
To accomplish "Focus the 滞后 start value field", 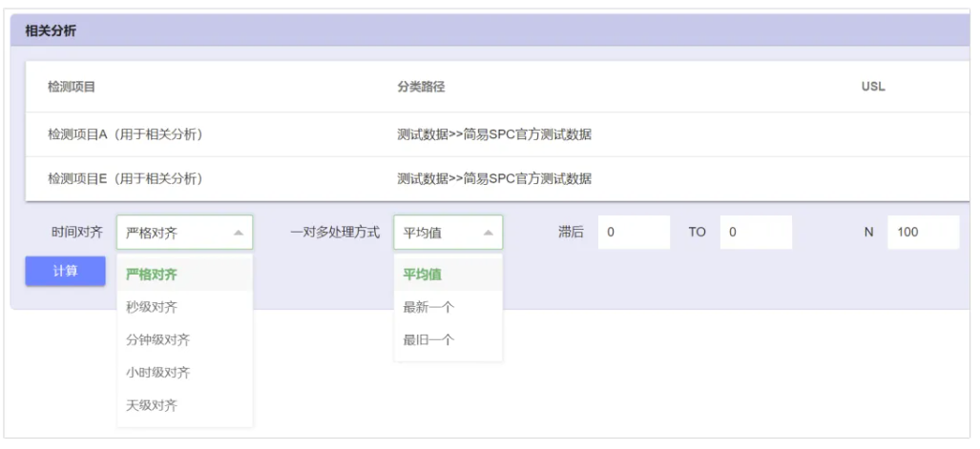I will tap(634, 233).
